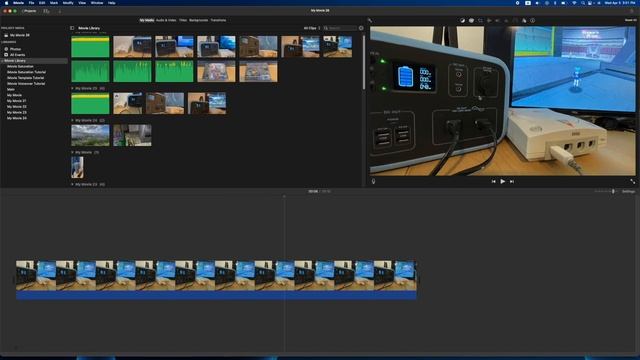Image resolution: width=640 pixels, height=360 pixels.
Task: Select iMovie Template Tutorial in sidebar
Action: 25,78
